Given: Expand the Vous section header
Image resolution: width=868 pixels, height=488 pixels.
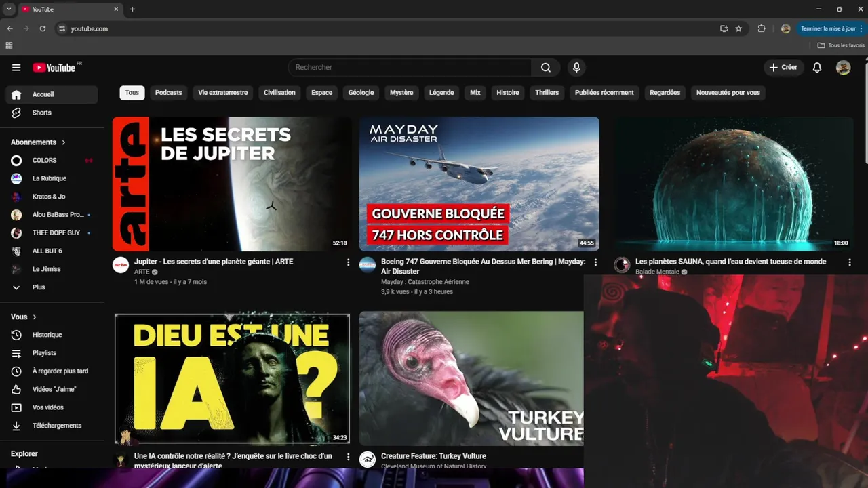Looking at the screenshot, I should tap(24, 317).
